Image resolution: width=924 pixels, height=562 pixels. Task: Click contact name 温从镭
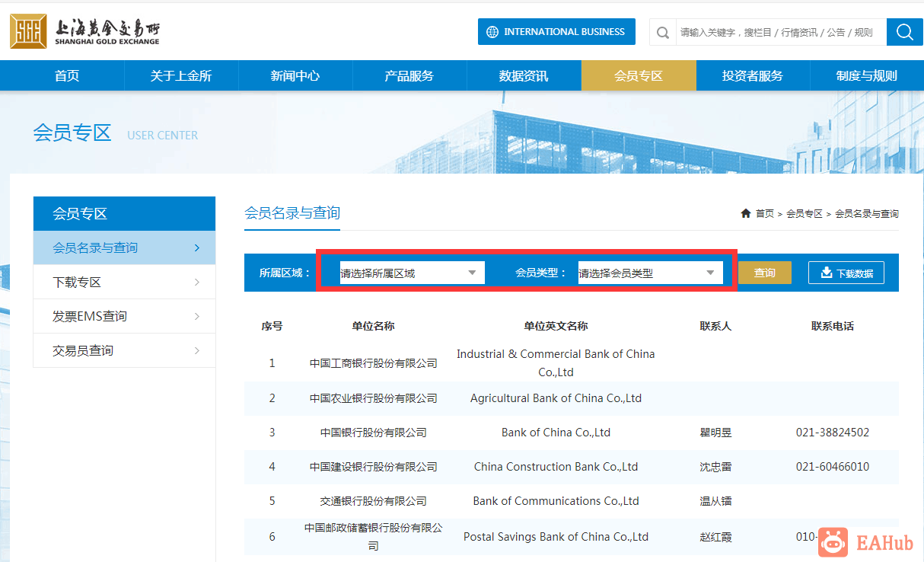point(715,501)
